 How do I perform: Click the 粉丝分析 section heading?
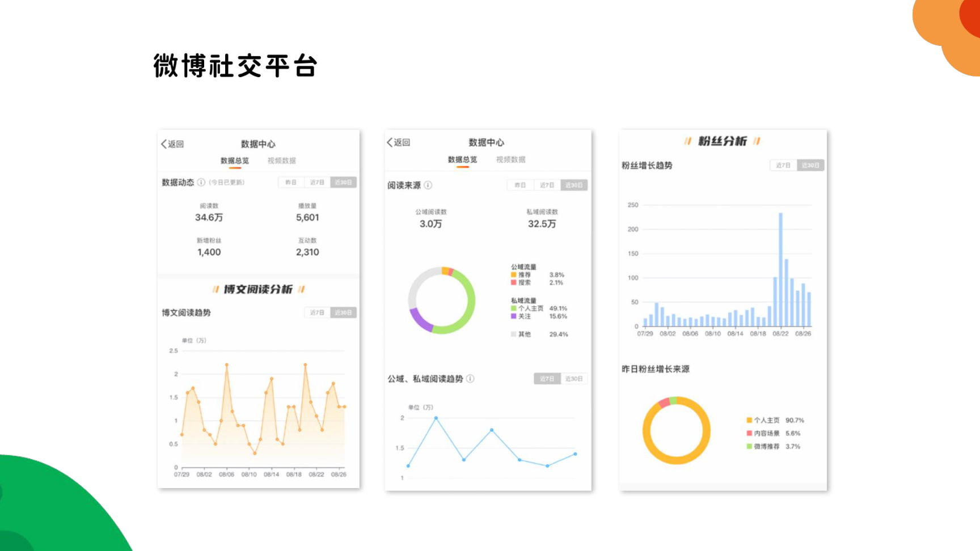722,141
